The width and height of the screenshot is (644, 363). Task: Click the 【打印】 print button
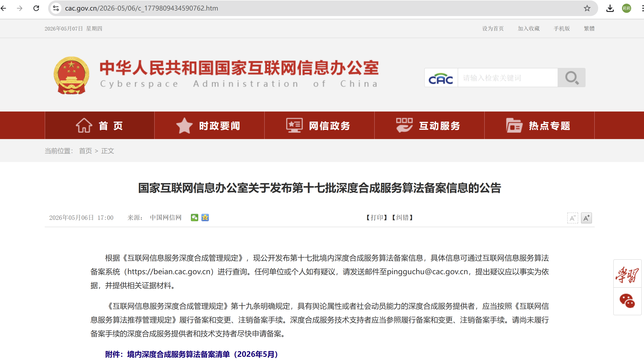[376, 218]
